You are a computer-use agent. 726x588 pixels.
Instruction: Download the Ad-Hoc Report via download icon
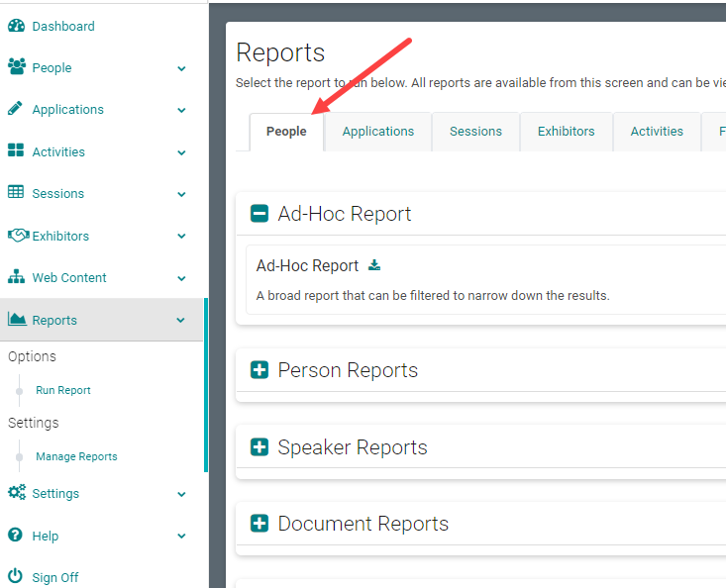pyautogui.click(x=374, y=265)
